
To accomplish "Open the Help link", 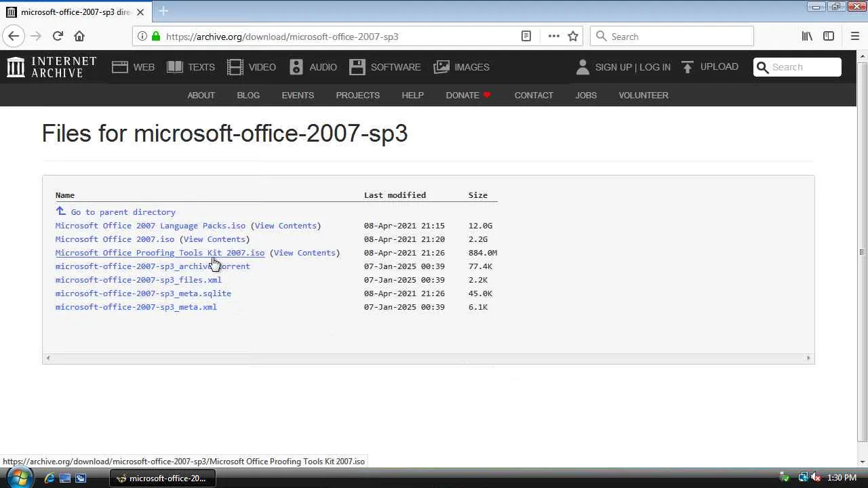I will pyautogui.click(x=412, y=96).
